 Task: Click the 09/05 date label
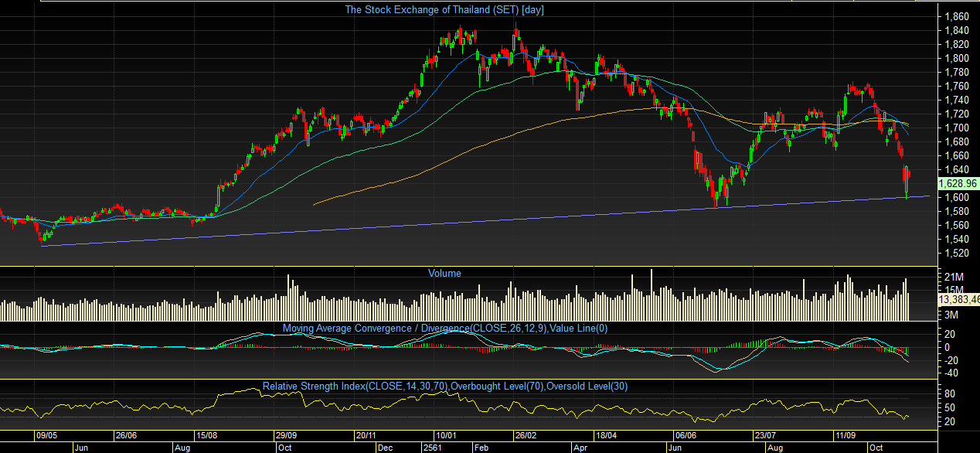[49, 435]
